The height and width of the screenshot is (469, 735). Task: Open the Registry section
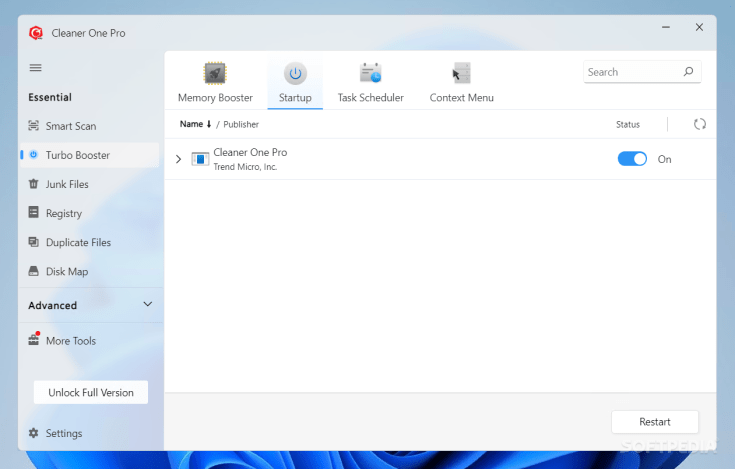90,213
